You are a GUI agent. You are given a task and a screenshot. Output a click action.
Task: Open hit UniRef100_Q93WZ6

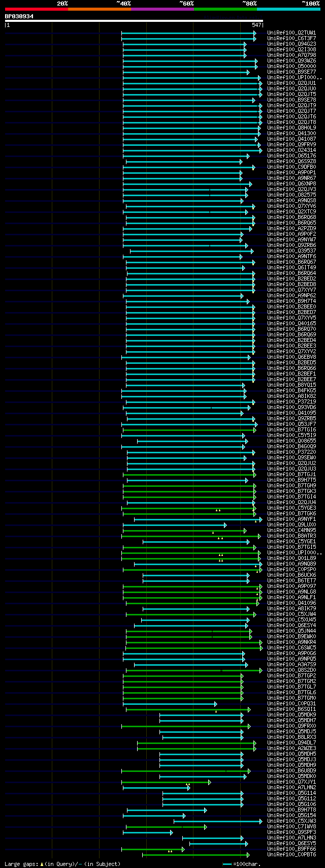(x=291, y=61)
